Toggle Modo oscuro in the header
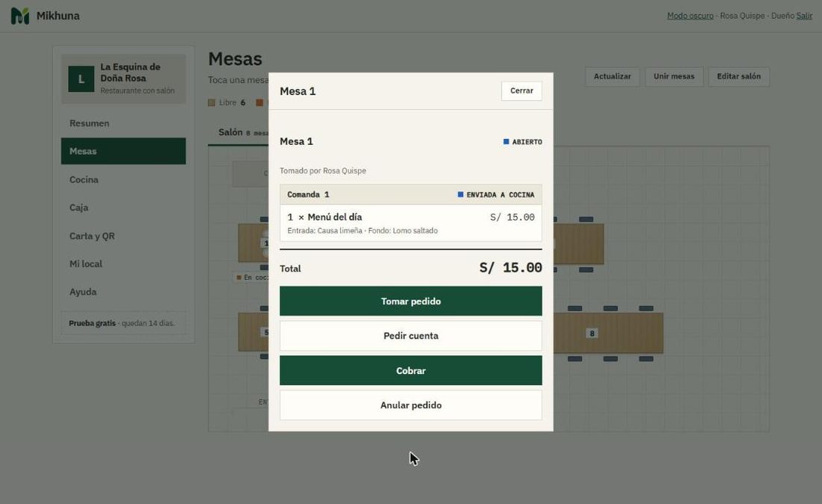Screen dimensions: 822x504 pyautogui.click(x=690, y=16)
